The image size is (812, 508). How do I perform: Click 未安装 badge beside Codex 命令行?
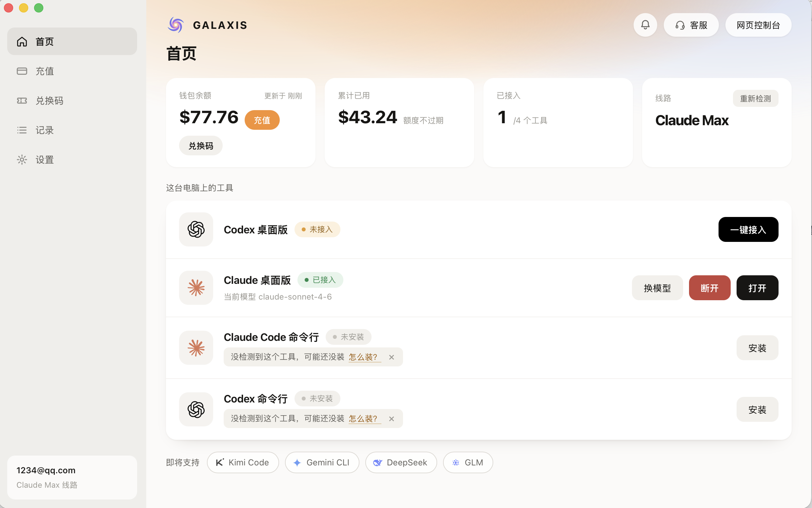(x=317, y=399)
